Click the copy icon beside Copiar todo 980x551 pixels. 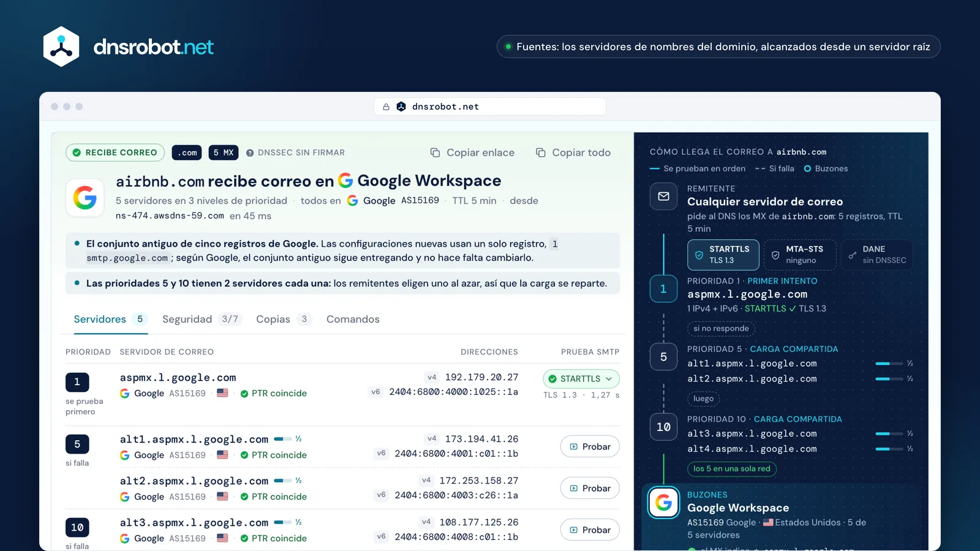541,152
